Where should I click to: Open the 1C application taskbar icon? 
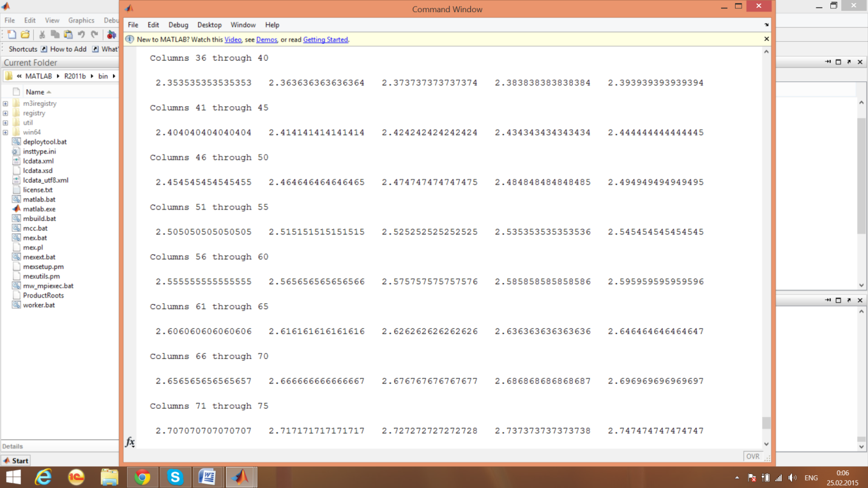pyautogui.click(x=77, y=477)
